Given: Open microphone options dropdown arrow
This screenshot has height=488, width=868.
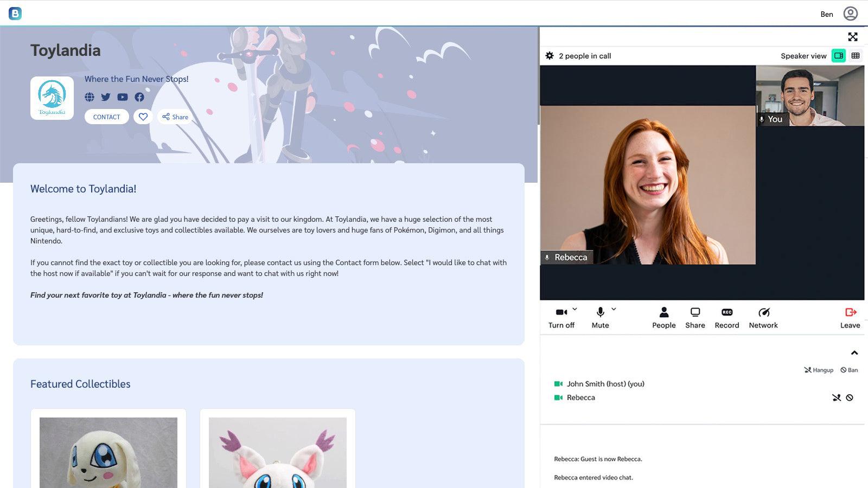Looking at the screenshot, I should click(x=614, y=309).
